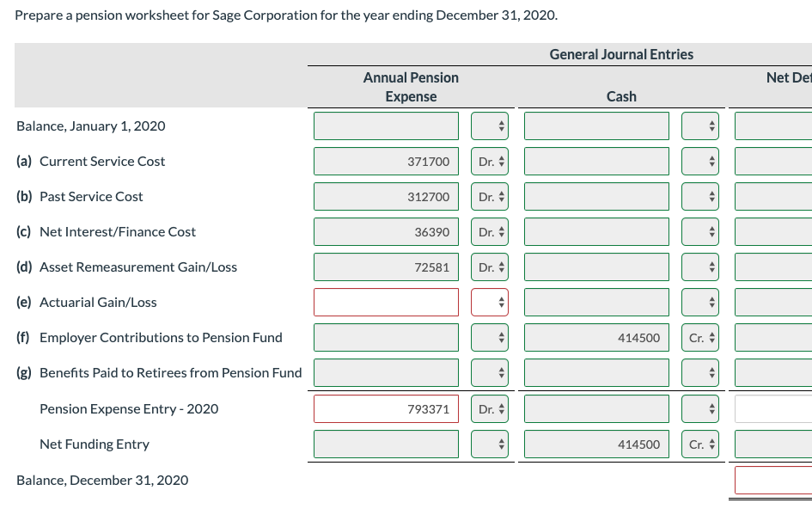Click the Net Funding Entry expense amount field
The width and height of the screenshot is (812, 521).
385,444
